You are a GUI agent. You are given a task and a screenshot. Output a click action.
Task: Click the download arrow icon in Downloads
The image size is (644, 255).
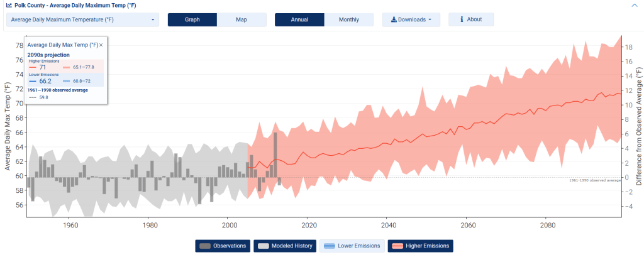tap(394, 19)
